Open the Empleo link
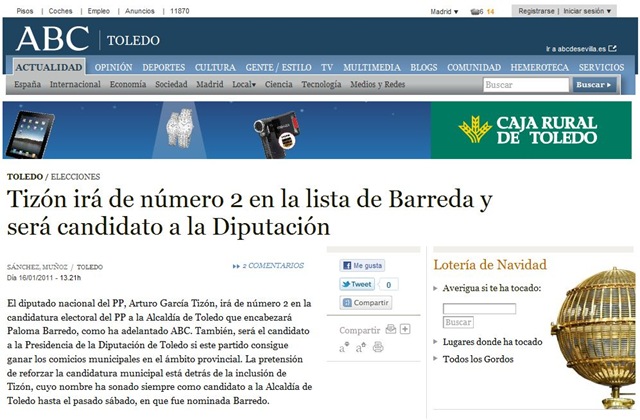The image size is (640, 420). tap(99, 11)
